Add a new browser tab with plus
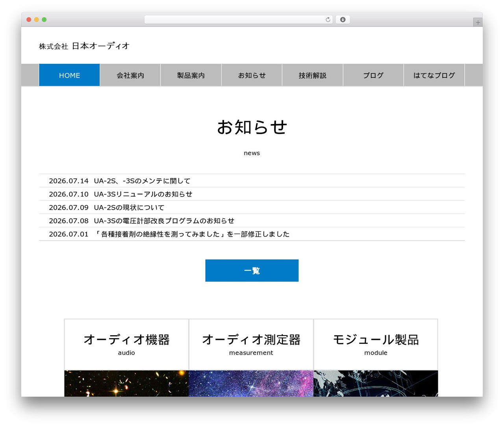The width and height of the screenshot is (504, 427). [x=478, y=22]
